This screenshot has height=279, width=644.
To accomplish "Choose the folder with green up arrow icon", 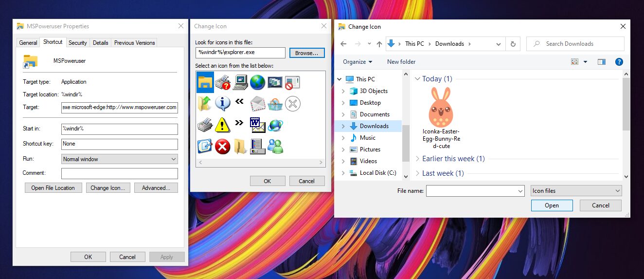I will (x=205, y=104).
